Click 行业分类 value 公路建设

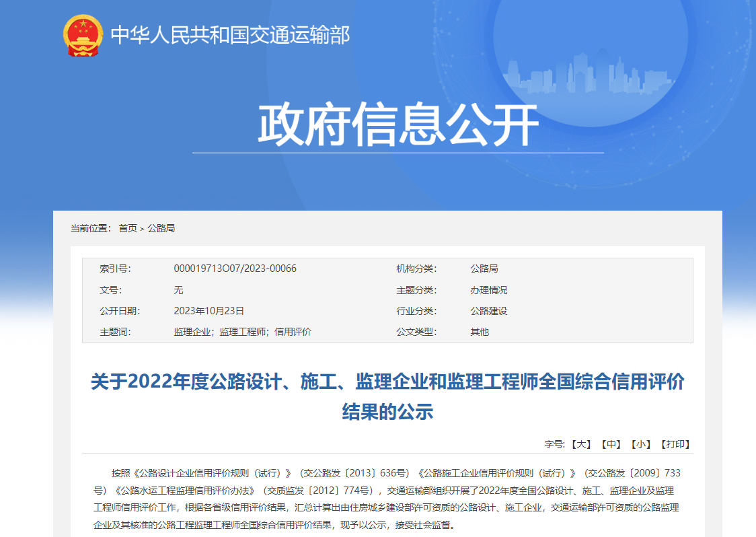tap(489, 311)
